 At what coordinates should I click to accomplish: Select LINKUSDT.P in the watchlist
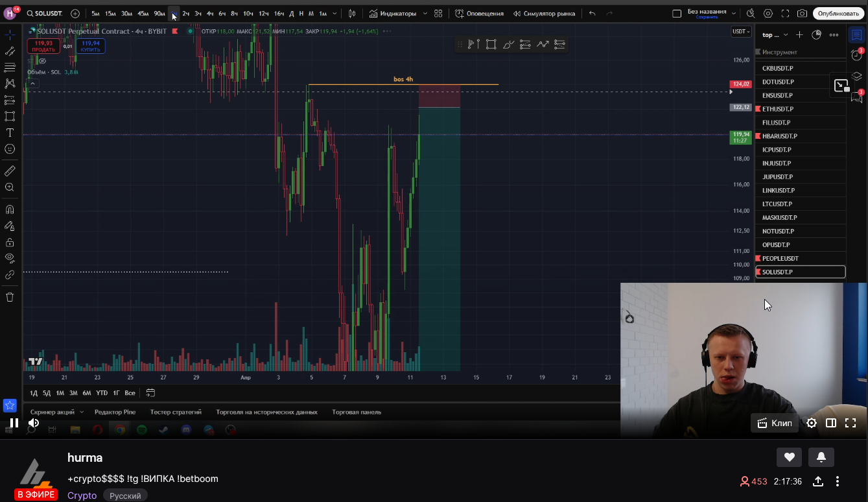pos(801,191)
